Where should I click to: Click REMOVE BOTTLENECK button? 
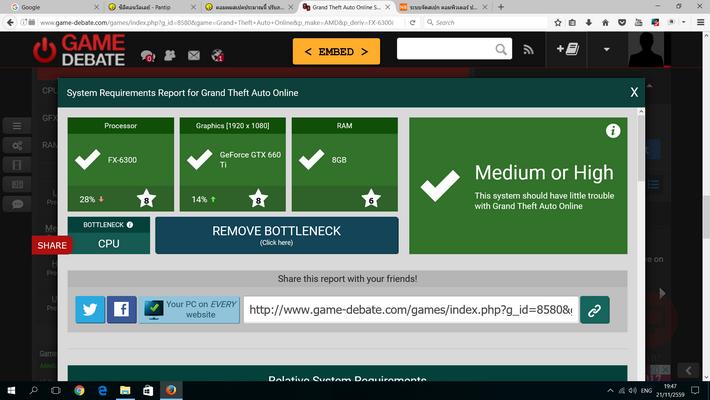click(277, 235)
